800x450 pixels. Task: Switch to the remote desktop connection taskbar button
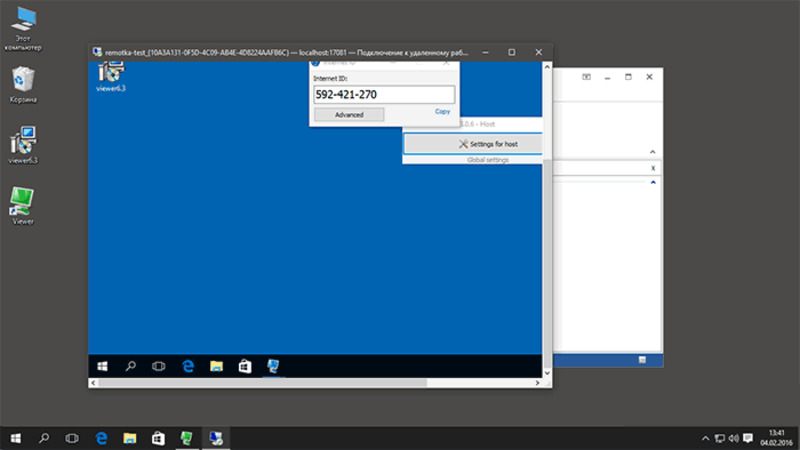(x=216, y=438)
